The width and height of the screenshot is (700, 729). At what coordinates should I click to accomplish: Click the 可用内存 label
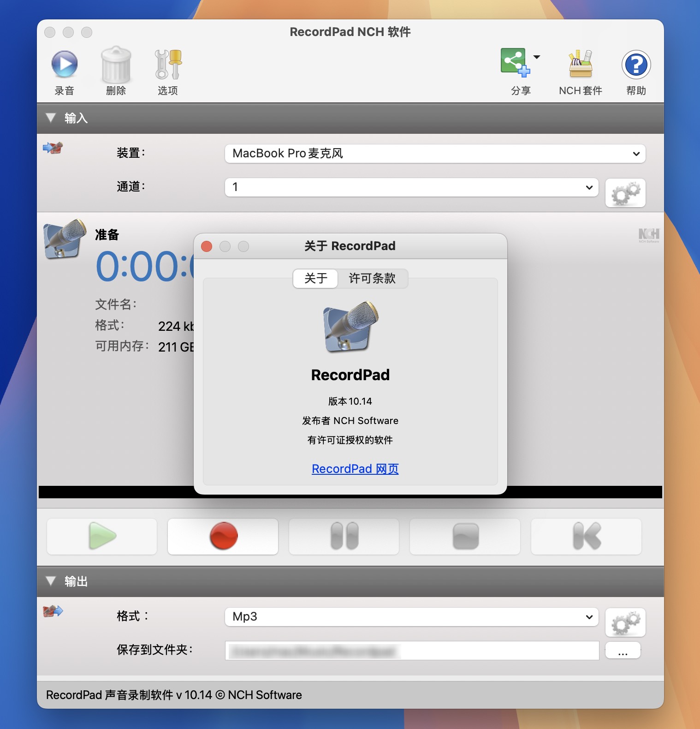coord(122,346)
